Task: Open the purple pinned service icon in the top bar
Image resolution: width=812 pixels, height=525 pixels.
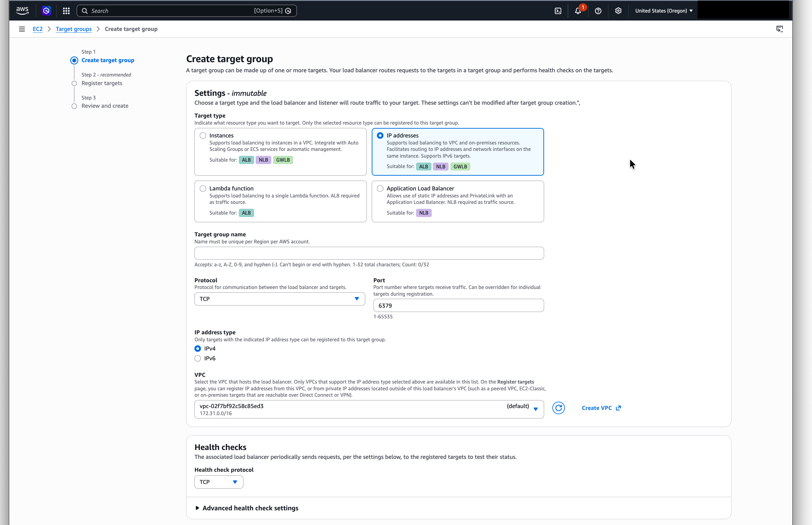Action: pyautogui.click(x=46, y=11)
